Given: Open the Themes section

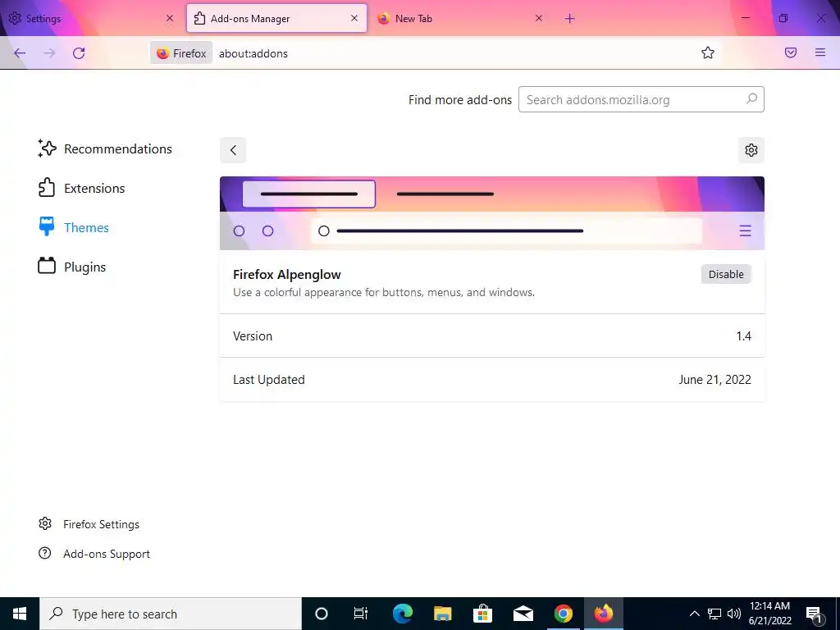Looking at the screenshot, I should click(x=74, y=228).
